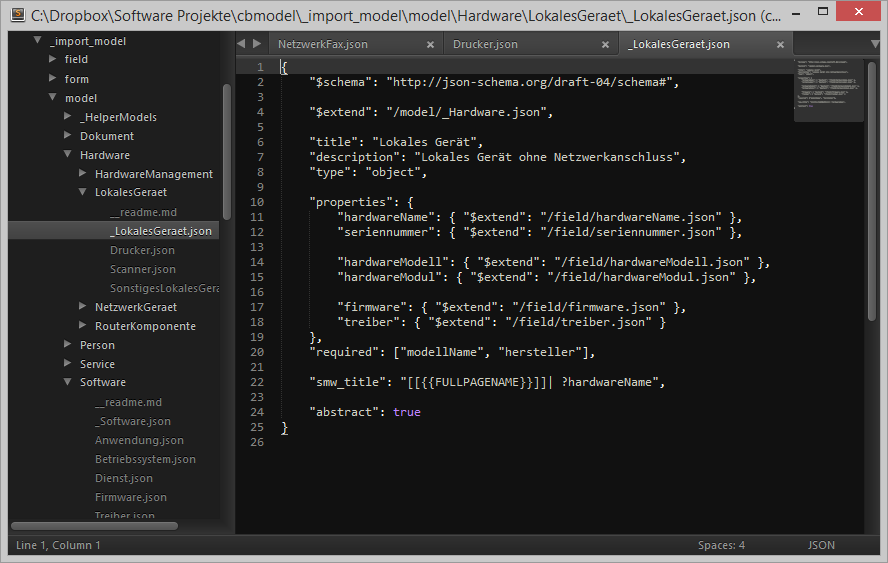Select the Hardware folder label
Screen dimensions: 888x563
click(x=105, y=155)
